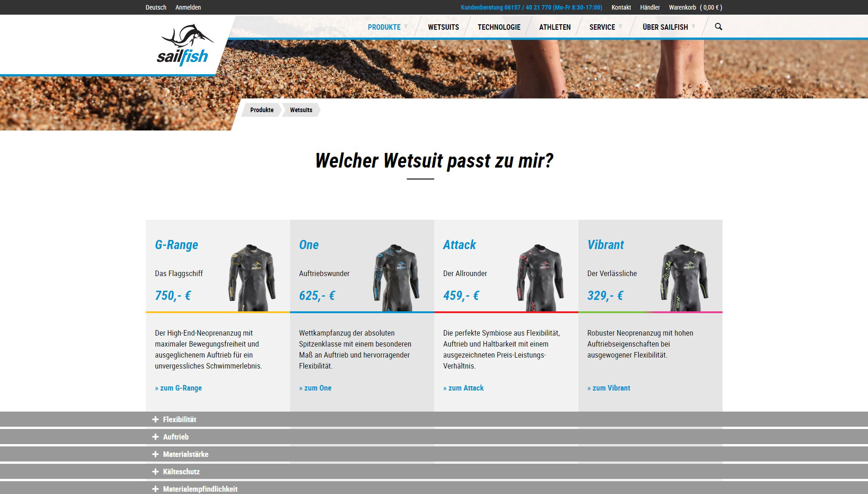Click the Vibrant product title
This screenshot has height=494, width=868.
pos(605,245)
